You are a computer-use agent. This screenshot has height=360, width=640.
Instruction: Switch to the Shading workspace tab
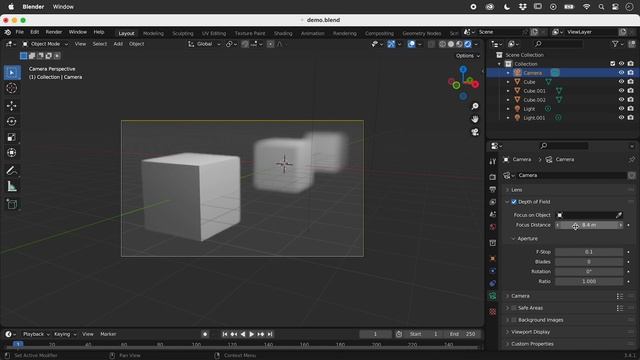coord(283,33)
